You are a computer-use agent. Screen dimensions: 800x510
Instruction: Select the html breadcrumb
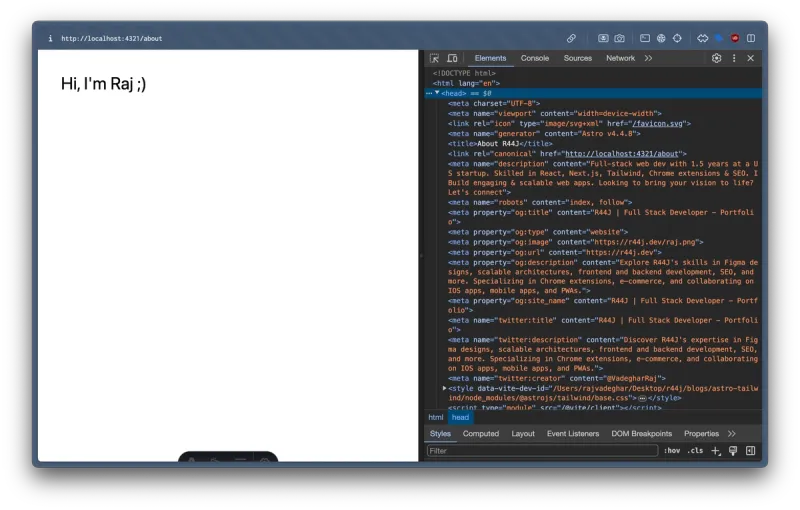pyautogui.click(x=436, y=417)
